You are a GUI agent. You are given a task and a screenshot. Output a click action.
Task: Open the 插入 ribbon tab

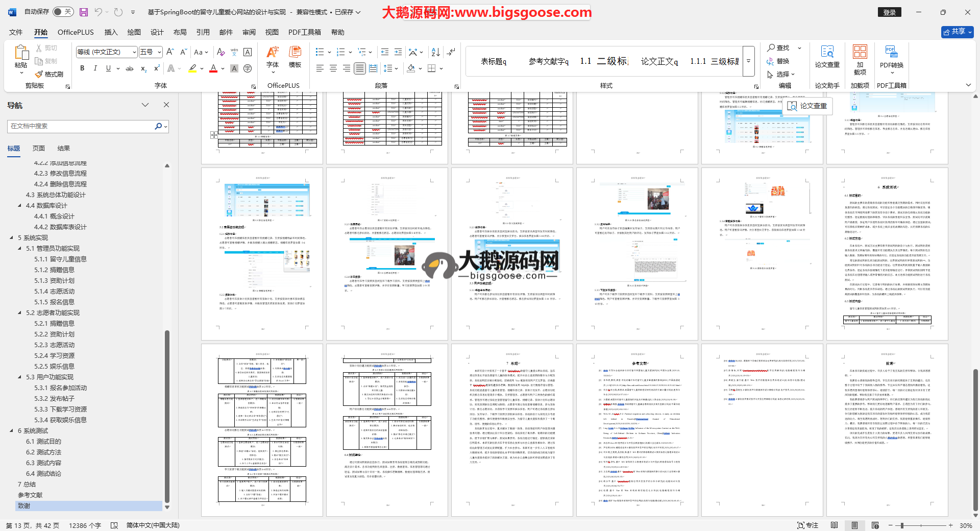click(x=111, y=32)
